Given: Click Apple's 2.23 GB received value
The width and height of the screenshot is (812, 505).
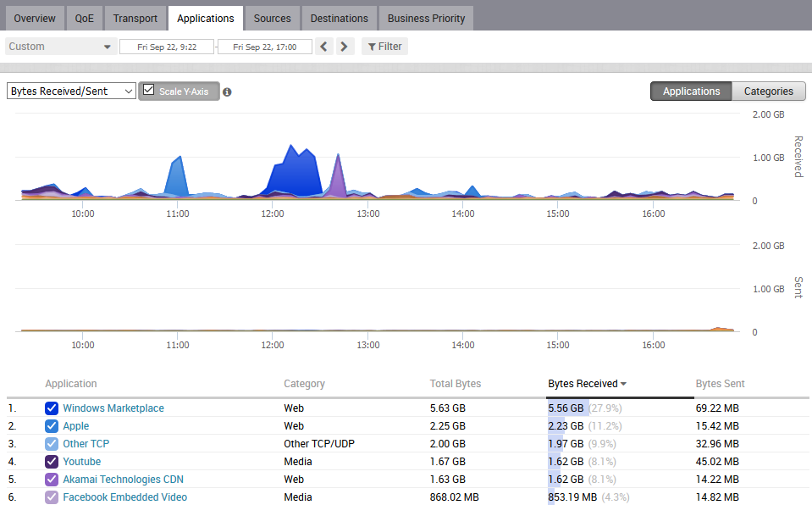Looking at the screenshot, I should coord(566,426).
